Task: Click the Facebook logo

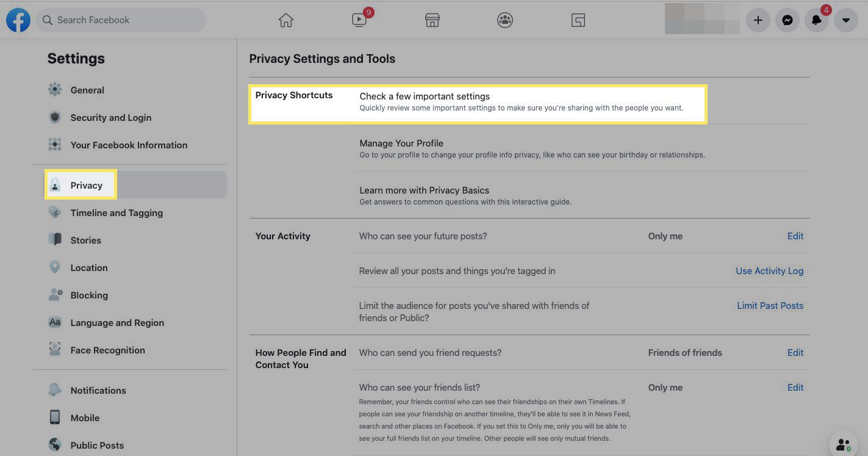Action: click(x=18, y=20)
